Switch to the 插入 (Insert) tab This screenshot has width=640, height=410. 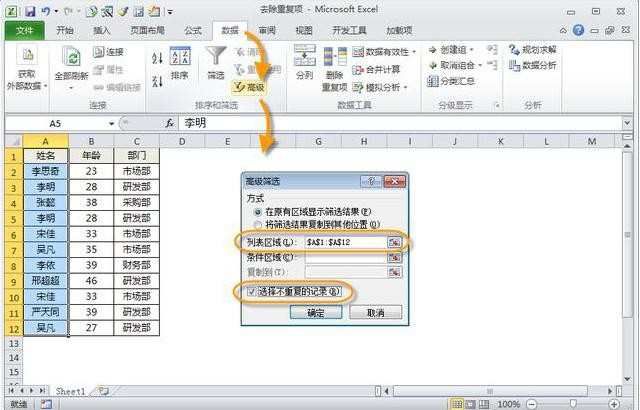pyautogui.click(x=102, y=30)
